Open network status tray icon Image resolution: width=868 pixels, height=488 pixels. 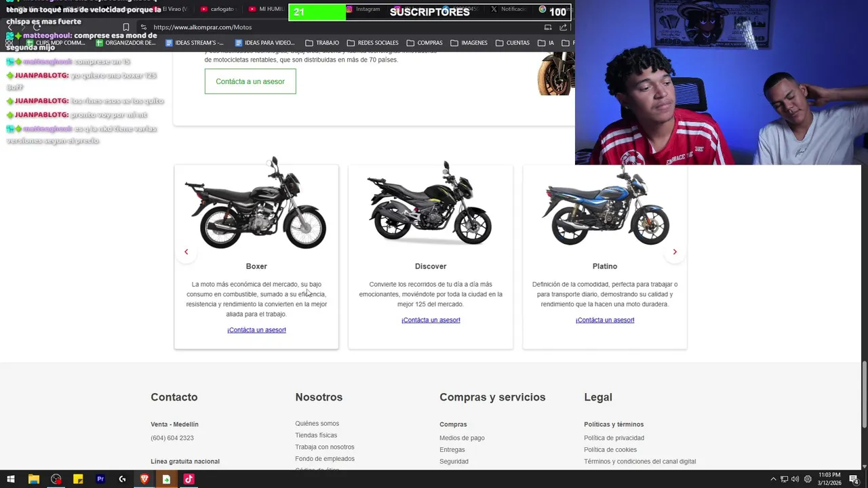pyautogui.click(x=784, y=479)
